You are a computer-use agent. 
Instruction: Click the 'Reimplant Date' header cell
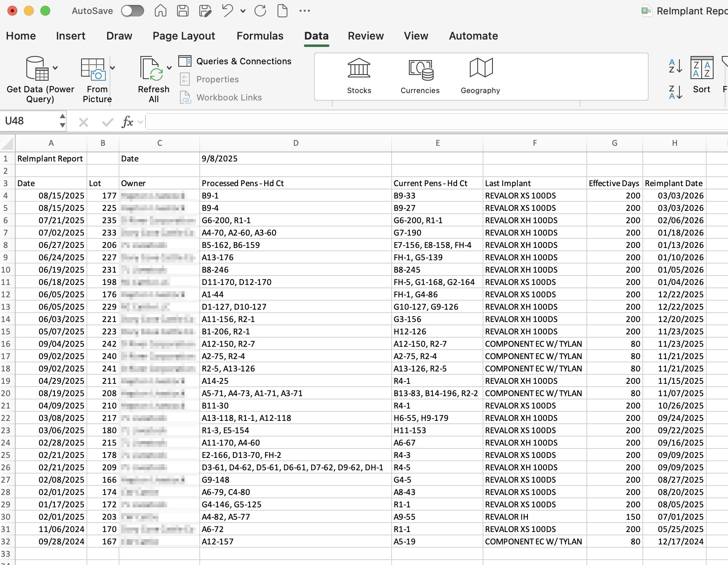pyautogui.click(x=674, y=183)
